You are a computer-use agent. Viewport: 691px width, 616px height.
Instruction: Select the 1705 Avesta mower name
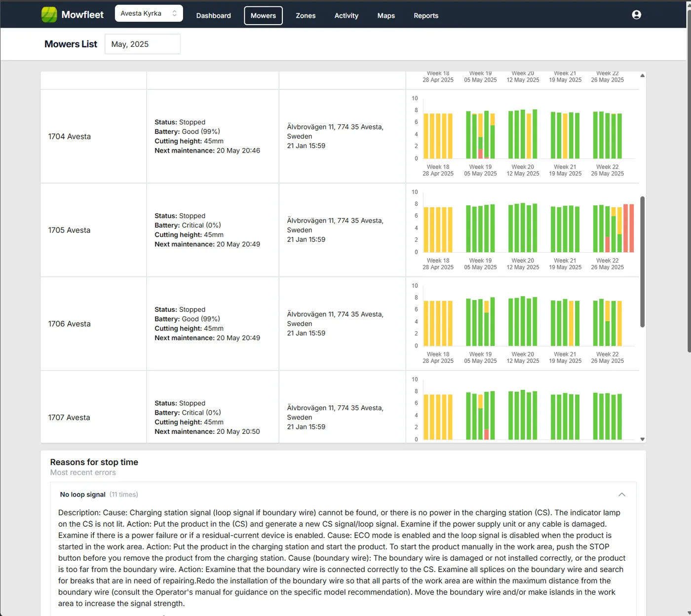(x=70, y=230)
